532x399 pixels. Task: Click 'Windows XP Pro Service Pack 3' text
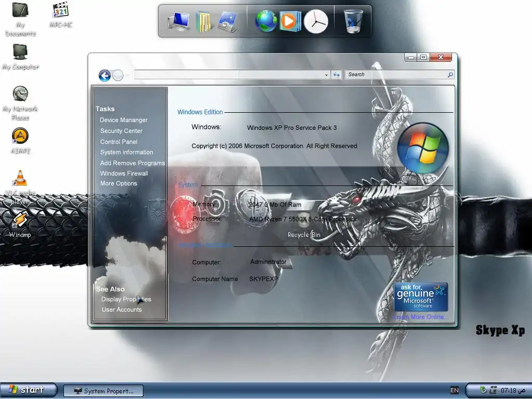(292, 128)
